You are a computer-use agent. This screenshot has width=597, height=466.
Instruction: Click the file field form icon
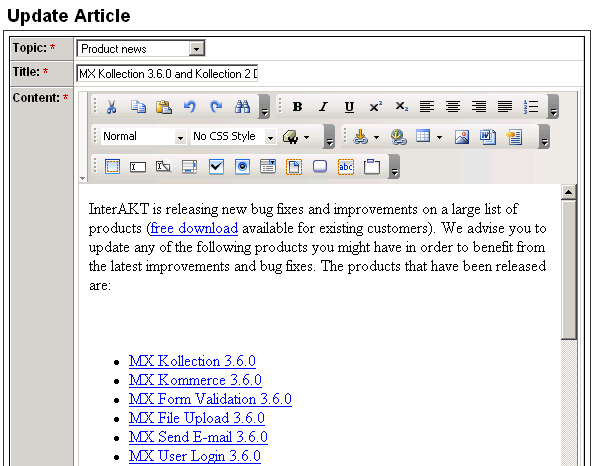294,167
